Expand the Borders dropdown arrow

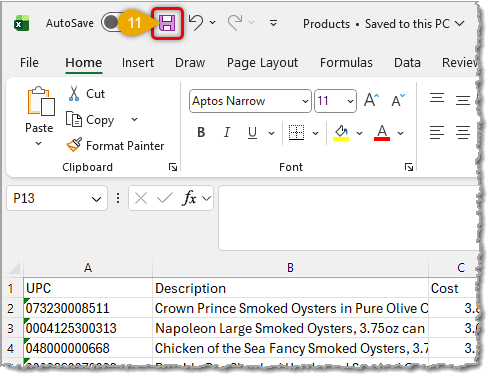pos(315,133)
